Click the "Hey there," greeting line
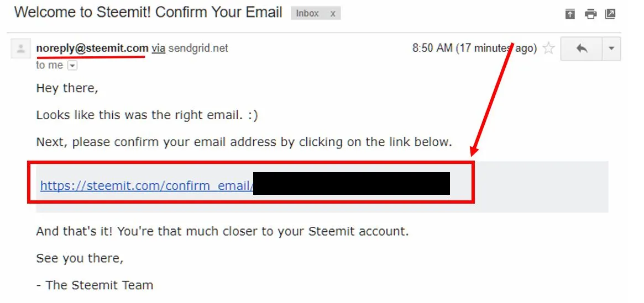 pyautogui.click(x=67, y=88)
